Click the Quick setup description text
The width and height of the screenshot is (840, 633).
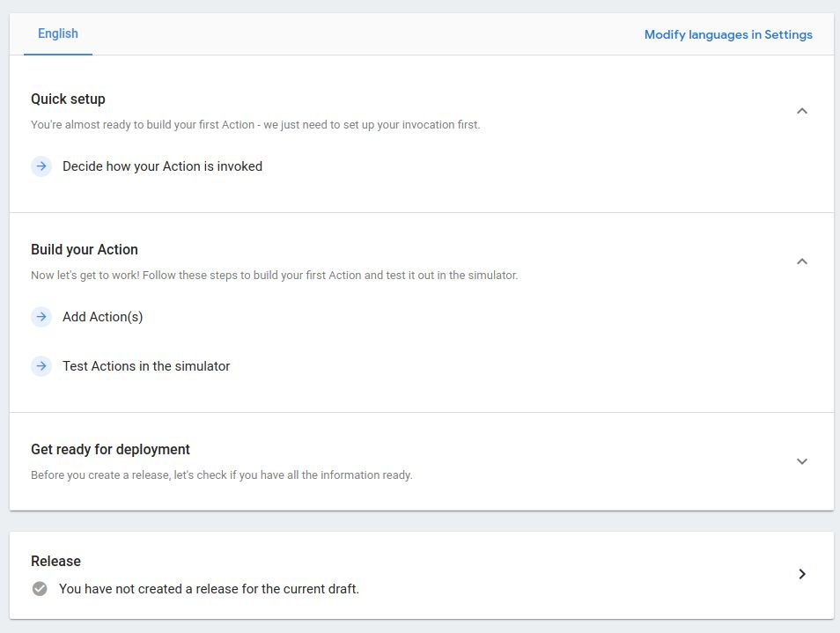pyautogui.click(x=255, y=125)
